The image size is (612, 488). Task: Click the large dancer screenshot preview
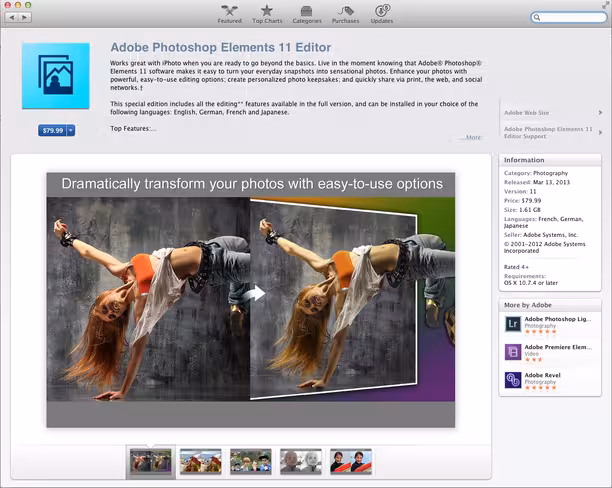click(251, 299)
